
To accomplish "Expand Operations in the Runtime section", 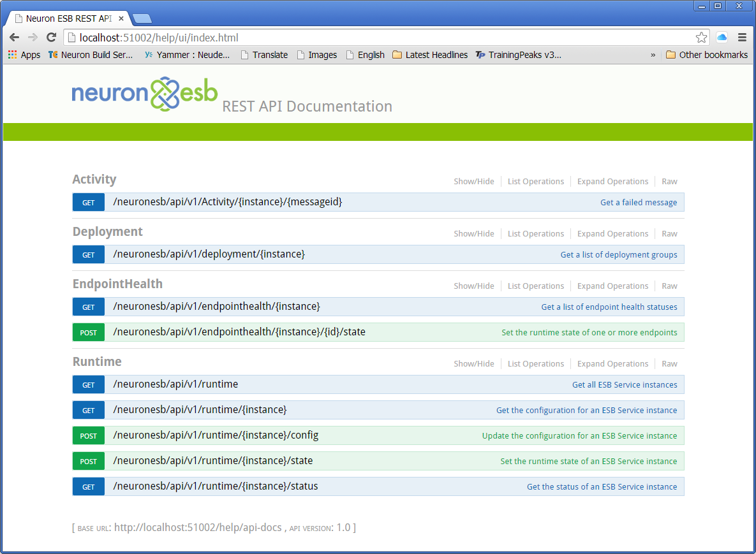I will pyautogui.click(x=613, y=364).
